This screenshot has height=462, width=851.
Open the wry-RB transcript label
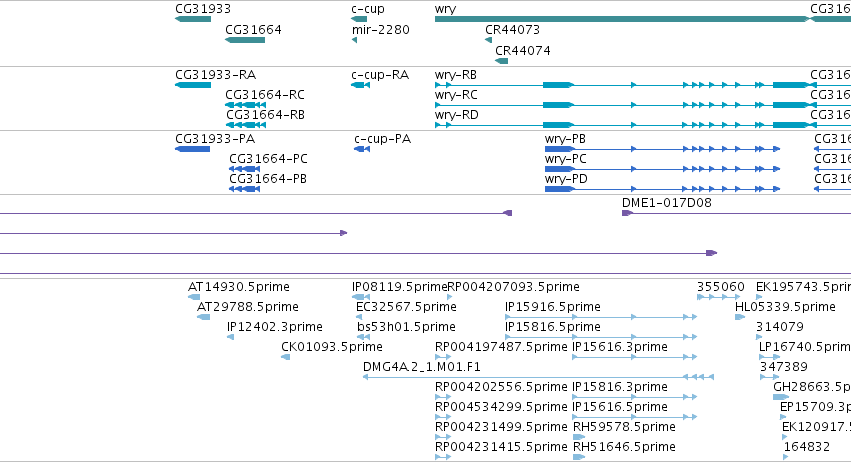pos(456,75)
